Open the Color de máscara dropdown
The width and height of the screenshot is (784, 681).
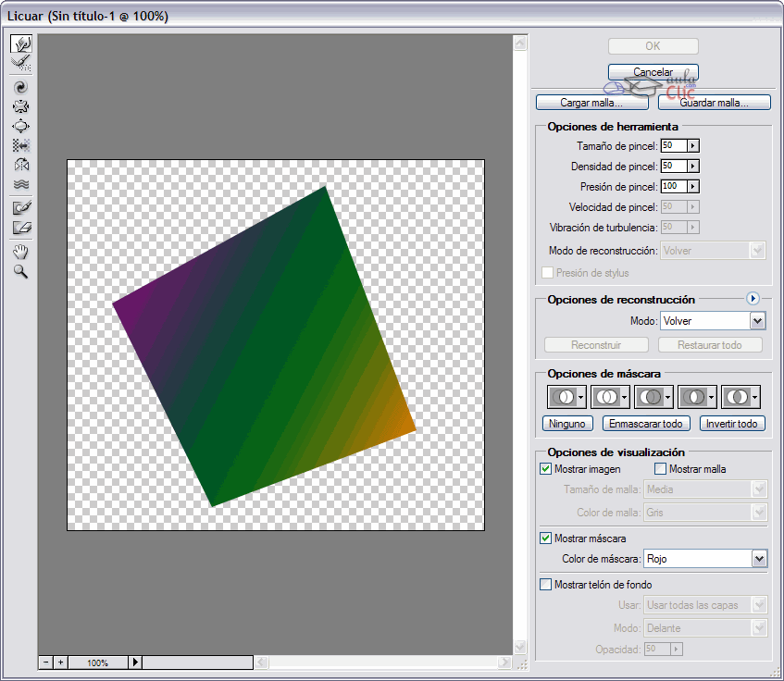click(x=759, y=558)
